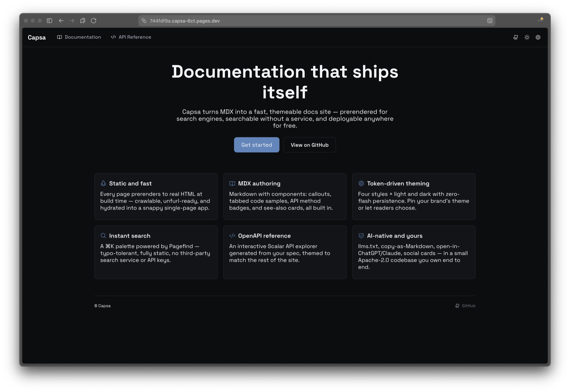The width and height of the screenshot is (570, 392).
Task: Click the shield icon on AI-native and yours
Action: tap(361, 236)
